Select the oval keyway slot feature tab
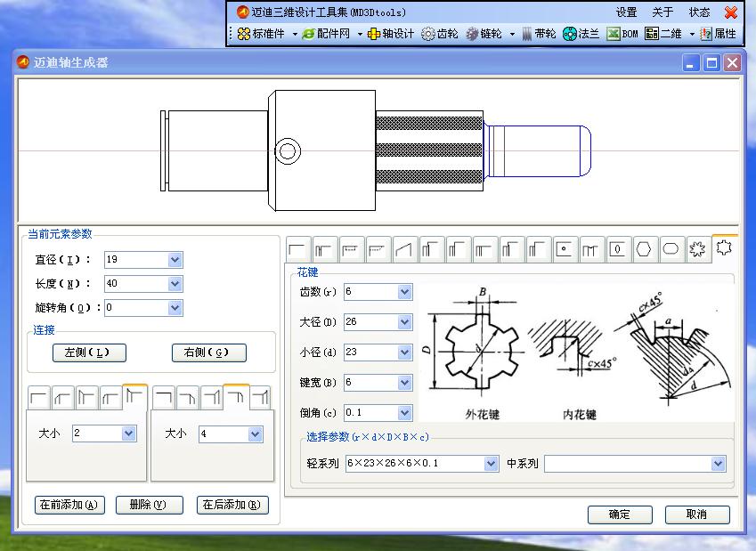Viewport: 756px width, 551px height. pos(617,250)
